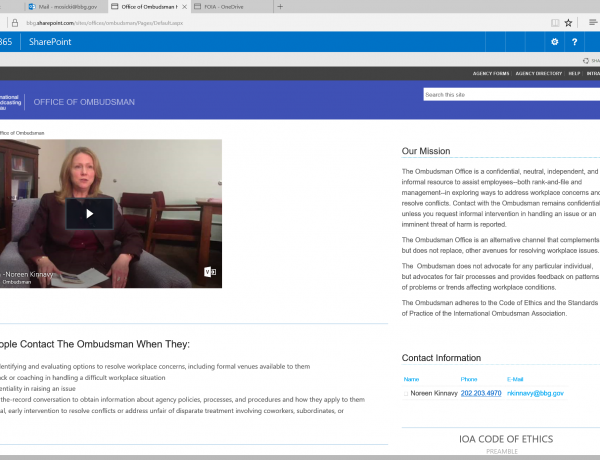600x460 pixels.
Task: Open SharePoint settings gear
Action: click(554, 42)
